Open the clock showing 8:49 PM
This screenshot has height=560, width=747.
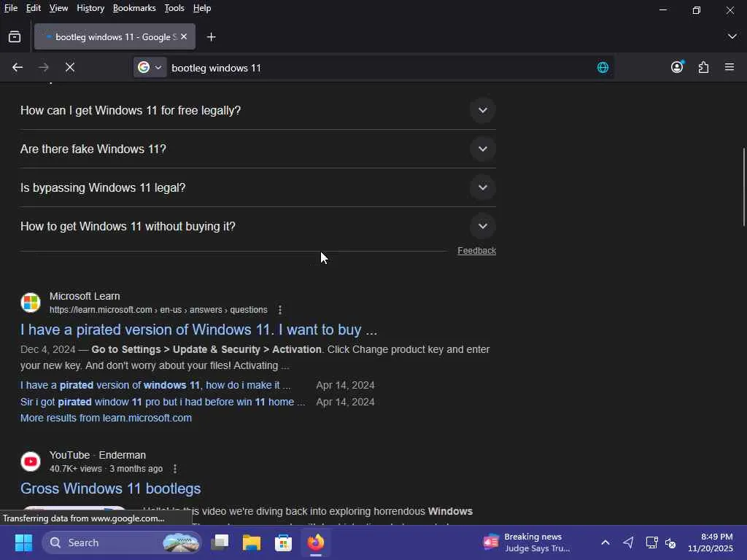pos(710,542)
